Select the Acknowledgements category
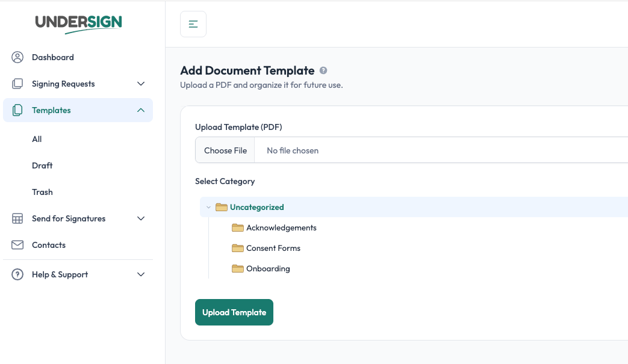This screenshot has width=628, height=364. click(281, 227)
